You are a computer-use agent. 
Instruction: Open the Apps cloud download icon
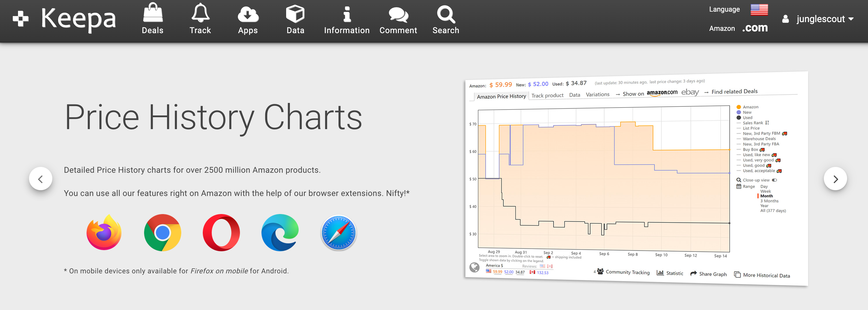248,14
